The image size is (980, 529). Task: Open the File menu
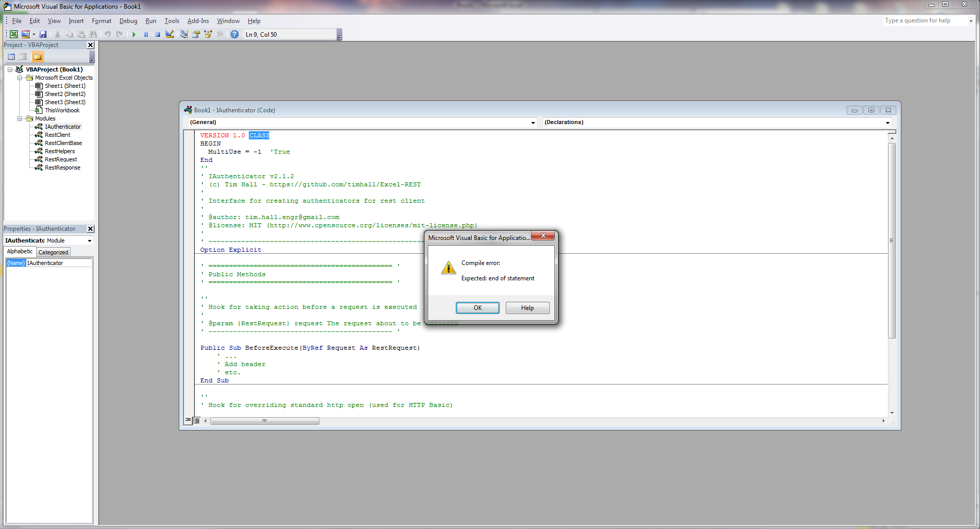17,21
